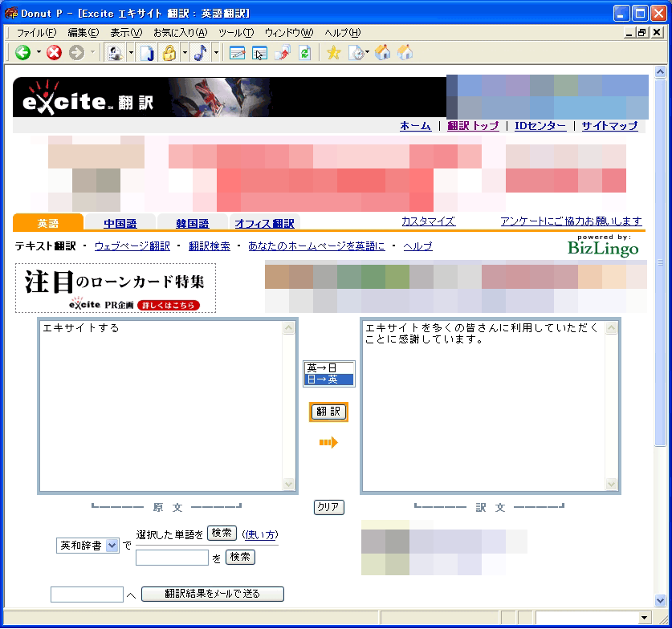The width and height of the screenshot is (672, 629).
Task: Click あなたのホームページを英語に link
Action: (316, 246)
